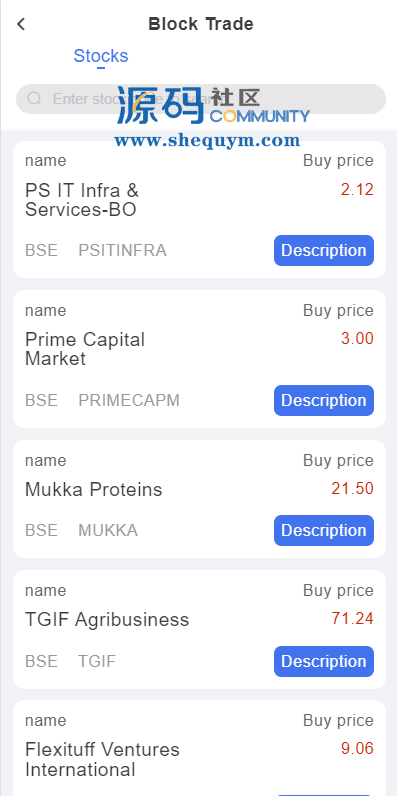Switch to the Stocks tab

tap(101, 55)
